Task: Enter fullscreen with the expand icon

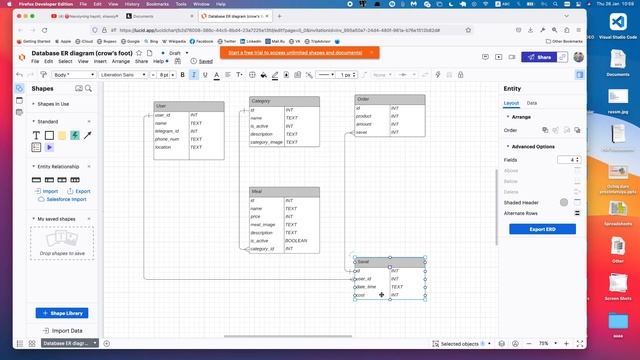Action: coord(580,344)
